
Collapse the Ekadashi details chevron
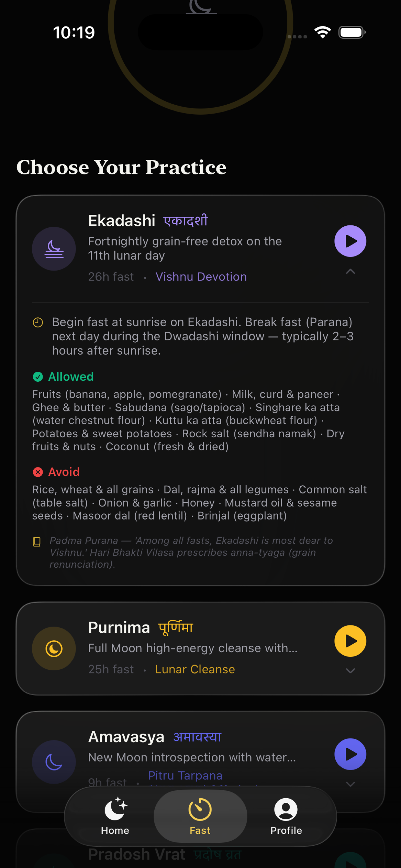350,272
